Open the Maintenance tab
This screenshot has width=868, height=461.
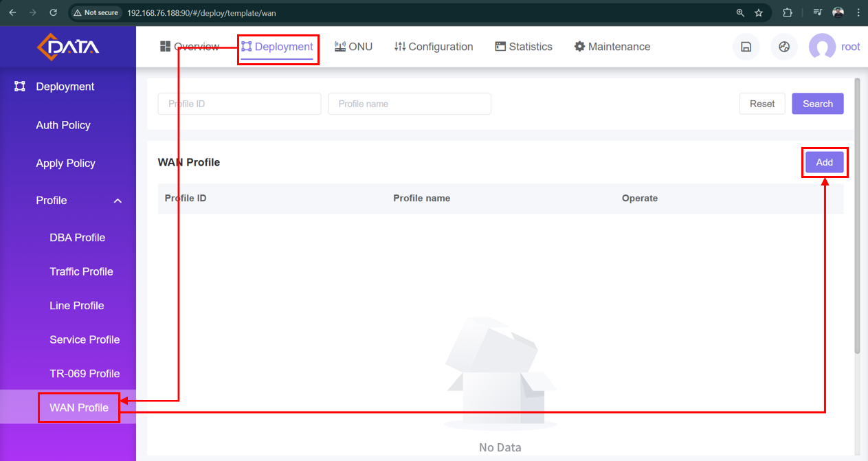[x=612, y=47]
